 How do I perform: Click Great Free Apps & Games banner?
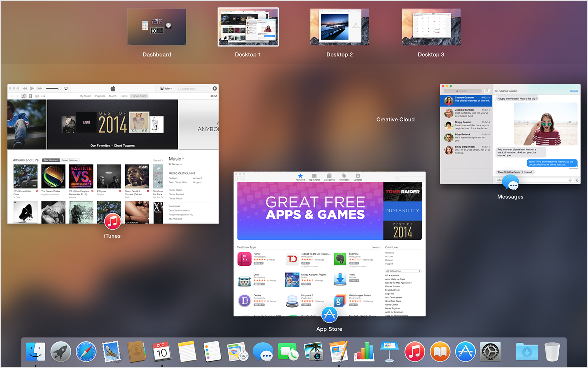pos(310,211)
